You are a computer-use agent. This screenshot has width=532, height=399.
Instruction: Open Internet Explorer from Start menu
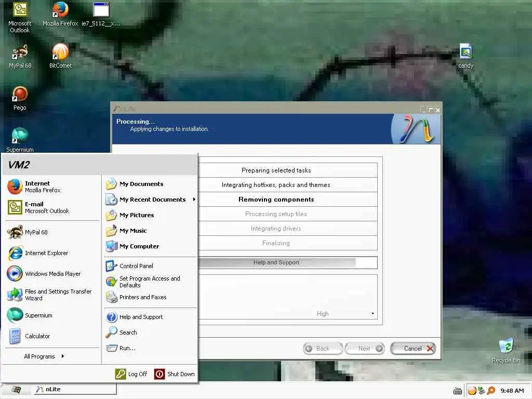52,253
